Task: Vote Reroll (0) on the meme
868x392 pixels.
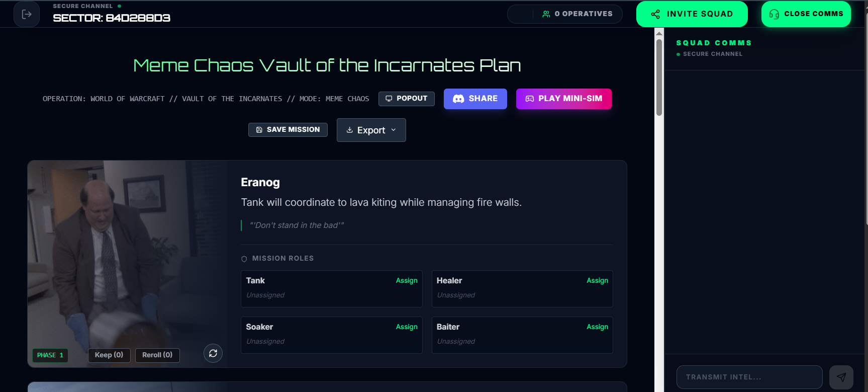Action: coord(157,355)
